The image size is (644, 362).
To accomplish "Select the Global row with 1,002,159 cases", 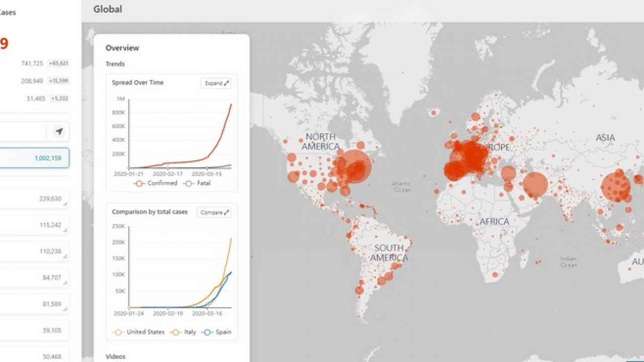I will (x=34, y=158).
